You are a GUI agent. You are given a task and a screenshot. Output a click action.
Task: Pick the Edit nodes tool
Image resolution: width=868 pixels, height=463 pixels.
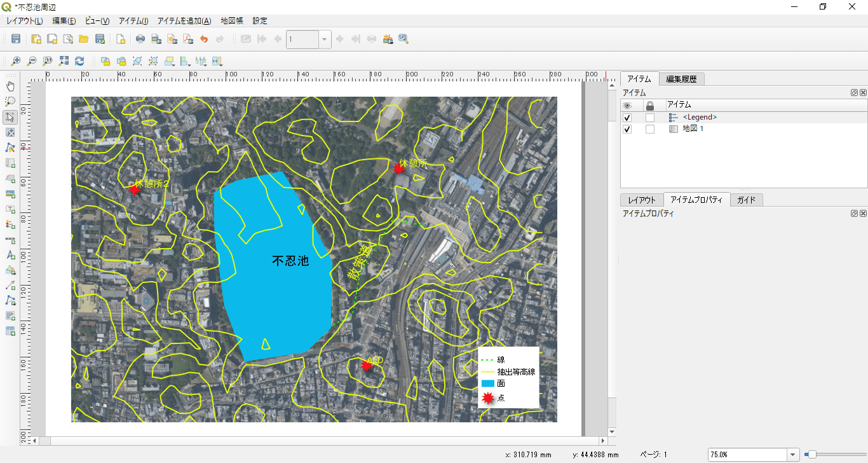[x=10, y=148]
